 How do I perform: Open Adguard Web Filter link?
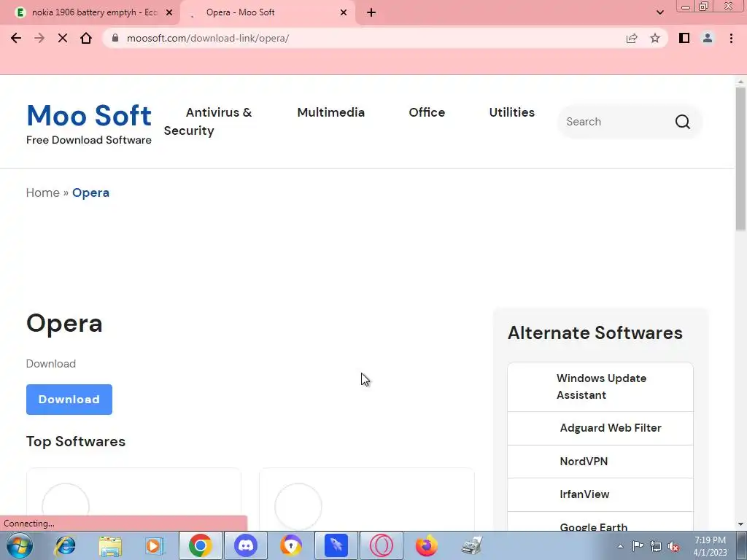611,427
